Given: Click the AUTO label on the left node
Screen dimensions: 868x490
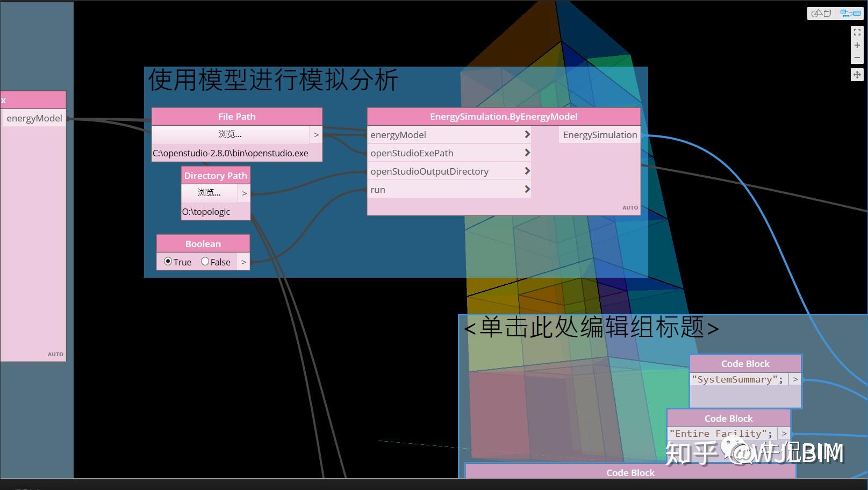Looking at the screenshot, I should (x=55, y=354).
